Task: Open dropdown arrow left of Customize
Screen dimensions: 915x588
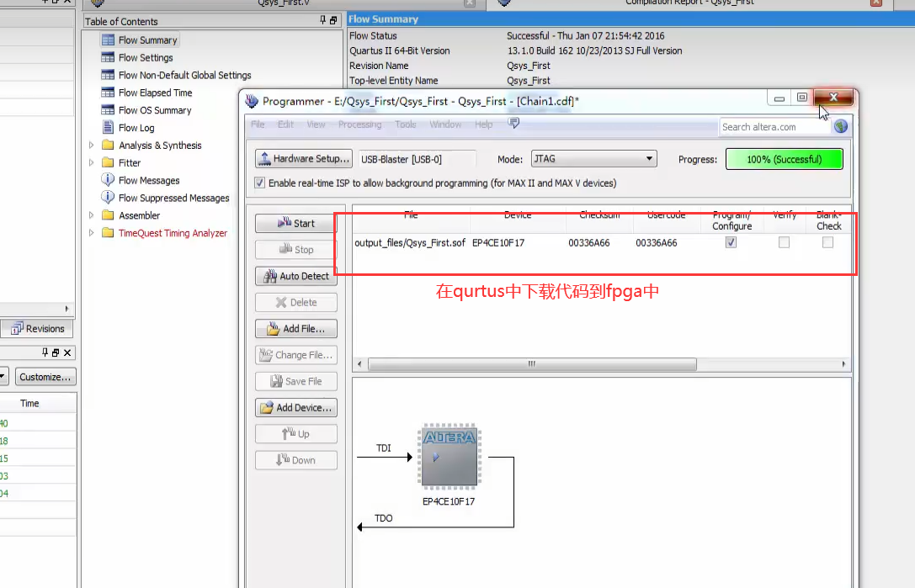Action: pos(3,377)
